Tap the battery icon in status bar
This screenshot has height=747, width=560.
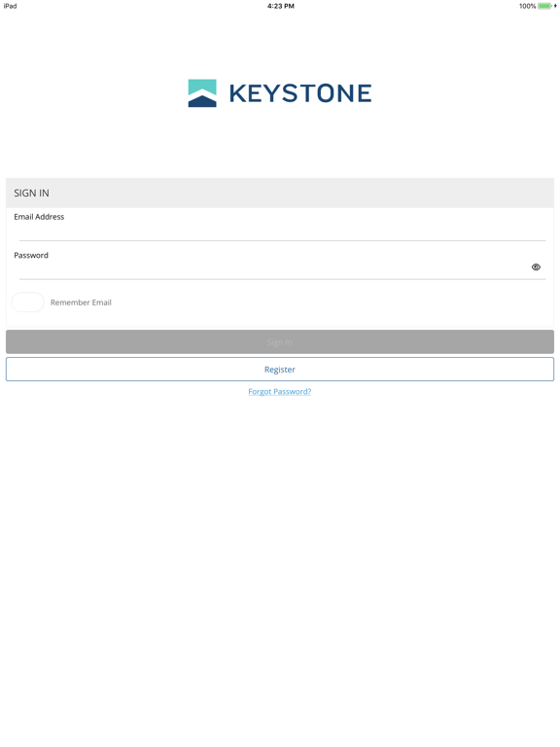(x=544, y=6)
